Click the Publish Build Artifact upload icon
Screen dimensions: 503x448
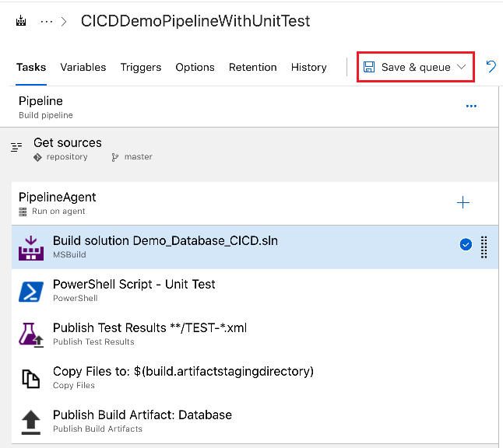(31, 422)
